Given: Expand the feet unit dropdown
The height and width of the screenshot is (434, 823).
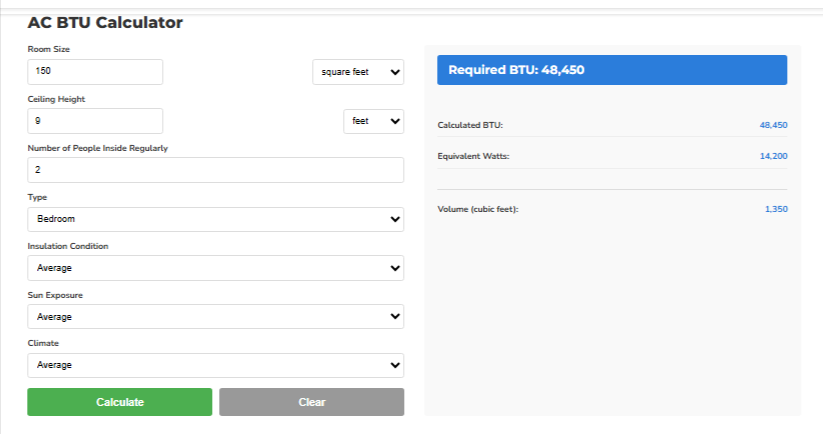Looking at the screenshot, I should tap(373, 121).
